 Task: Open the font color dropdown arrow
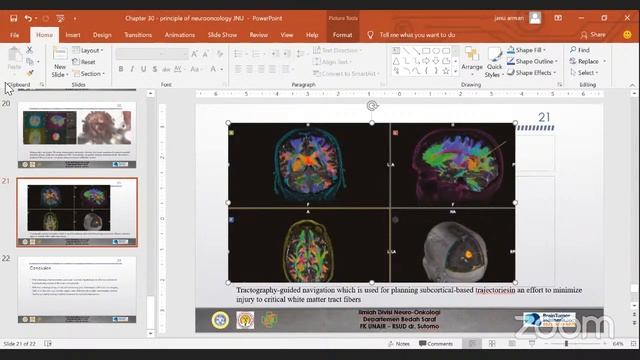click(x=222, y=70)
